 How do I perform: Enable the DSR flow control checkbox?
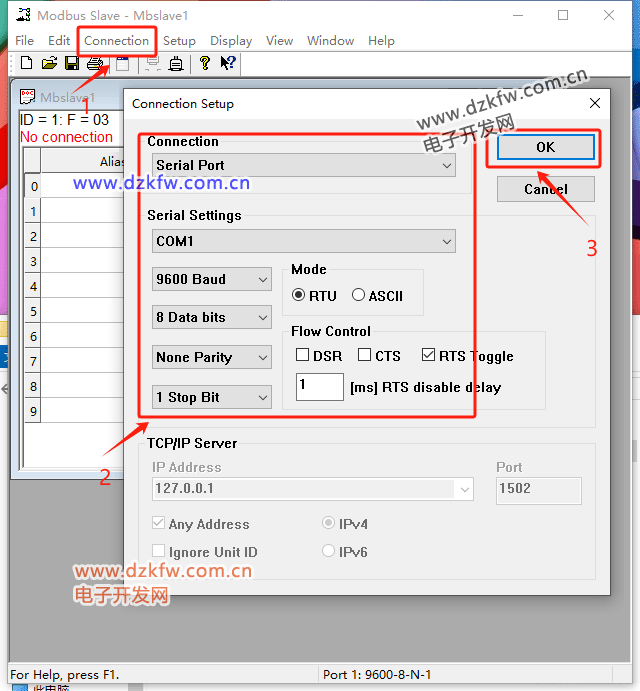(x=303, y=355)
